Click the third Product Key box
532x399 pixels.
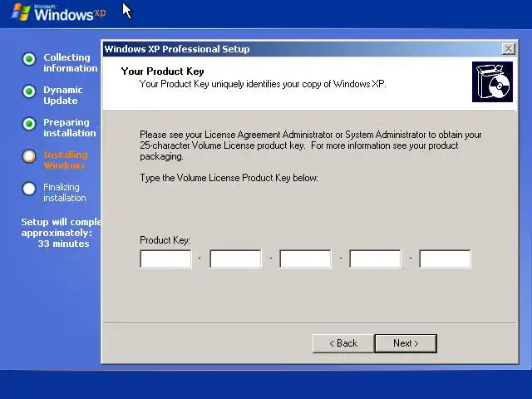coord(305,259)
